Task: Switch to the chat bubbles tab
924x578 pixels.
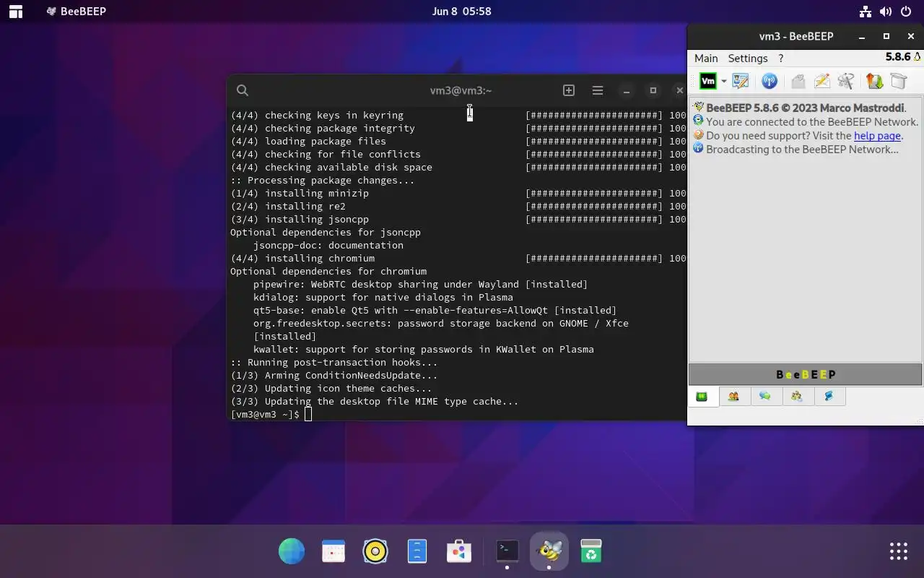Action: point(765,397)
